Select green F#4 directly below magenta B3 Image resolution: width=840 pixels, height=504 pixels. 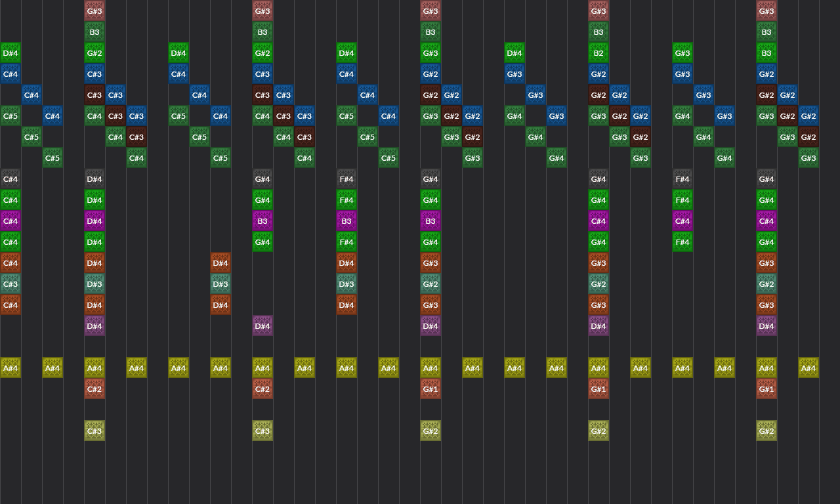coord(346,242)
